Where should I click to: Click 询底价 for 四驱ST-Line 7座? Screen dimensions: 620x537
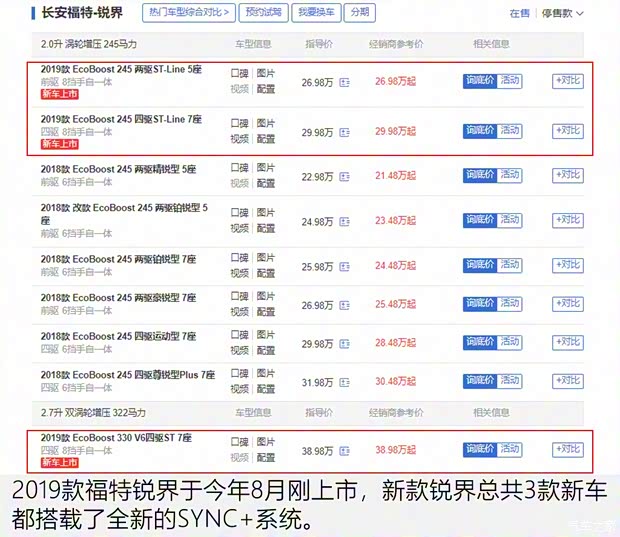point(480,131)
